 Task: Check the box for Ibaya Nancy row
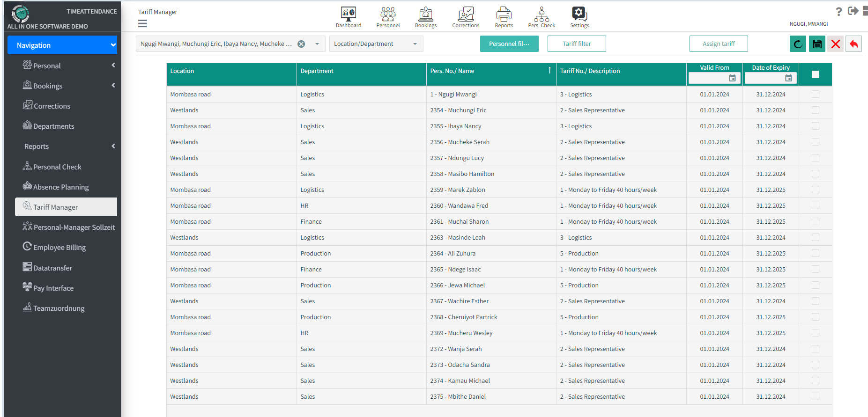[x=816, y=126]
